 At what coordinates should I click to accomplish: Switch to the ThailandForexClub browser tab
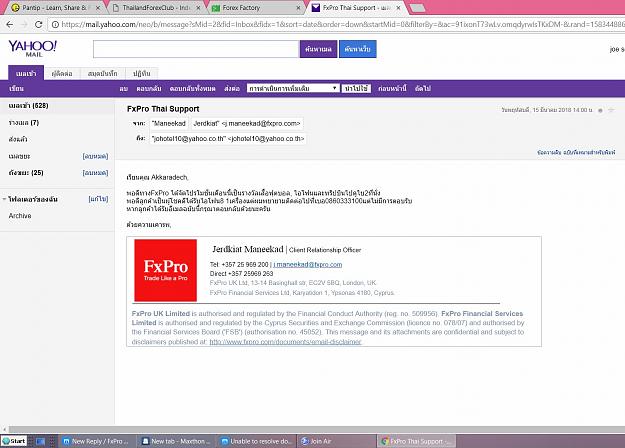(x=155, y=8)
